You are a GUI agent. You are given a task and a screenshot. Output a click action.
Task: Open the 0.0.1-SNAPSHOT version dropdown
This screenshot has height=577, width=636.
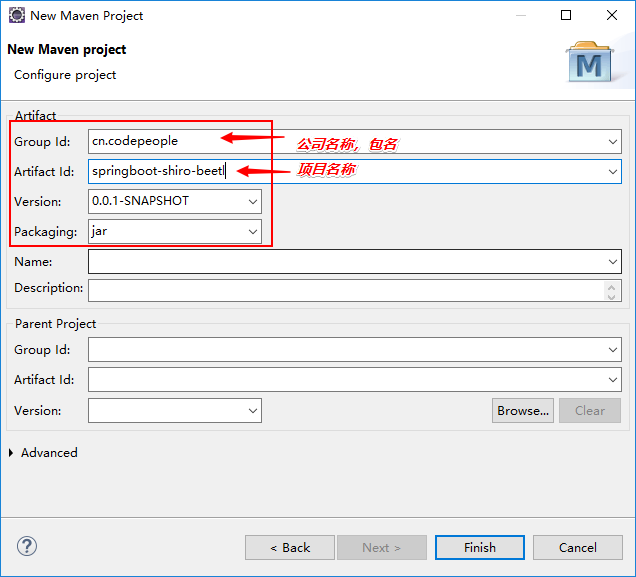[253, 202]
